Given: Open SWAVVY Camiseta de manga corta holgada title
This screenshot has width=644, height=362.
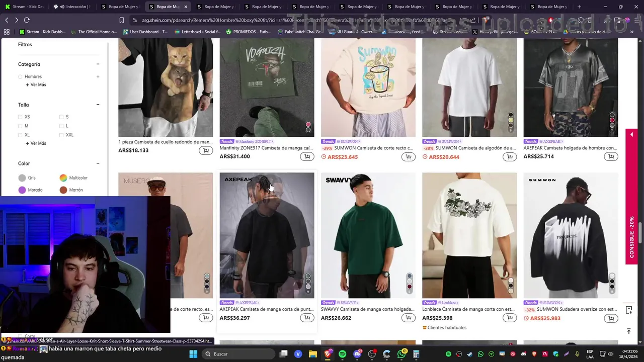Looking at the screenshot, I should (368, 309).
